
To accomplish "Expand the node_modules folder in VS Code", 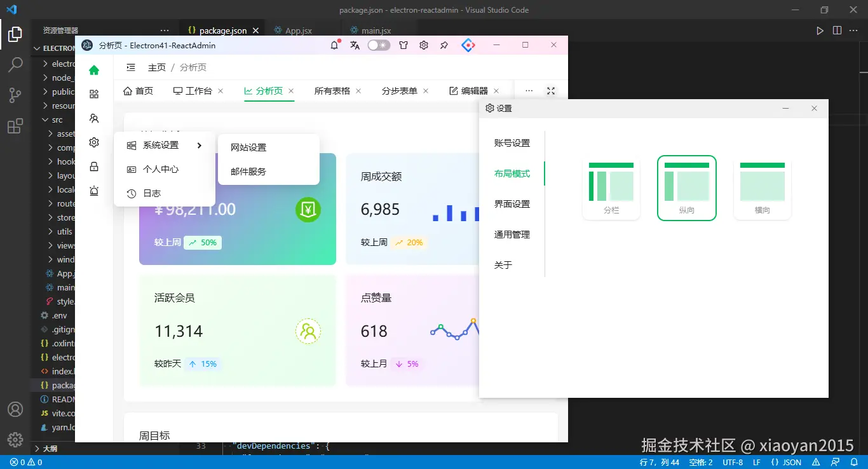I will coord(53,78).
